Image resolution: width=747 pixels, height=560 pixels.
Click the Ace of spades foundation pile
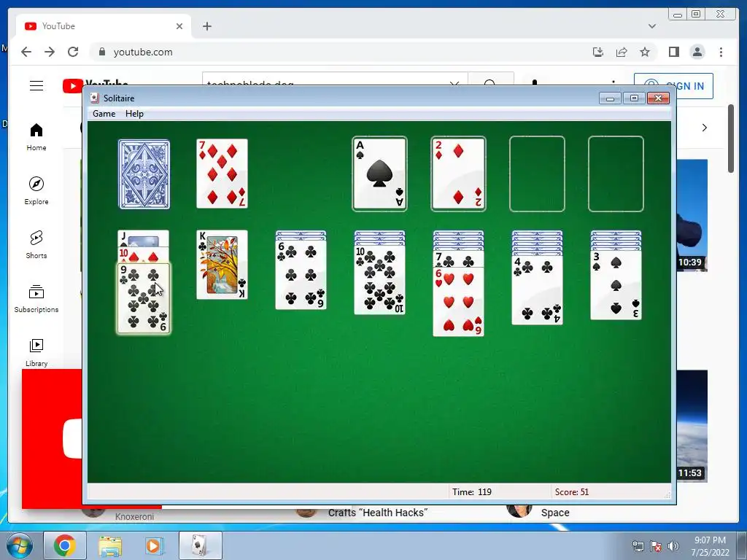(x=379, y=174)
